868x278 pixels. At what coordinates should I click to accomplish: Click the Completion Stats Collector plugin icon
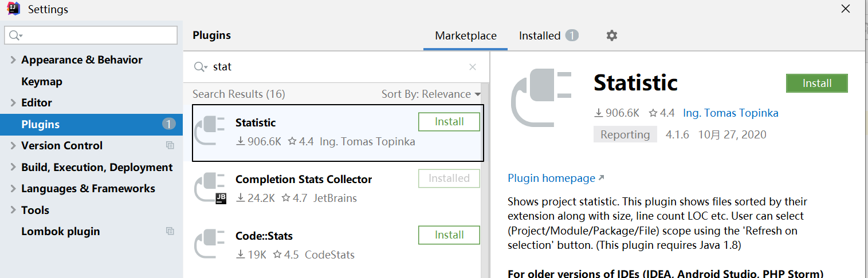[x=210, y=188]
